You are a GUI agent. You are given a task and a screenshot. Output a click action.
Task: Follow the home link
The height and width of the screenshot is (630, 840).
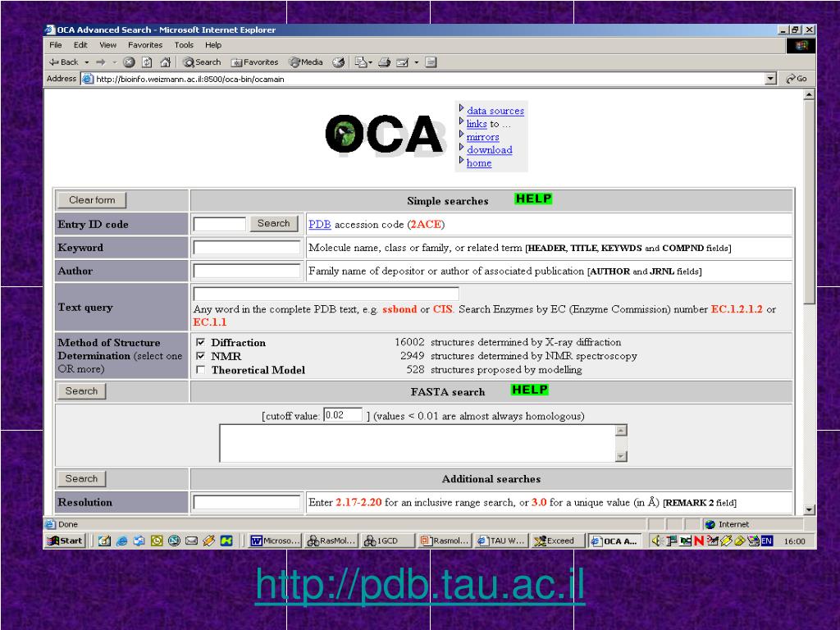coord(479,163)
